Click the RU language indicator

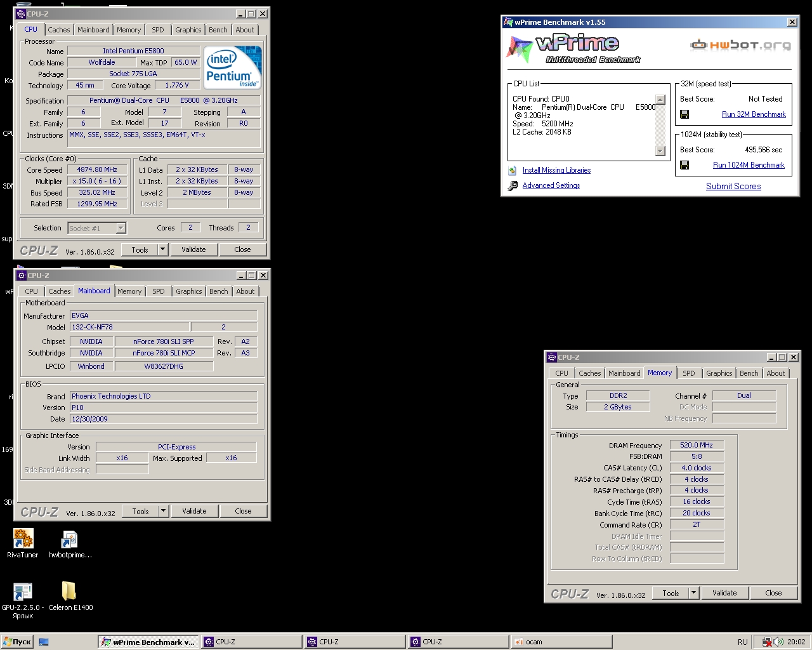point(742,642)
